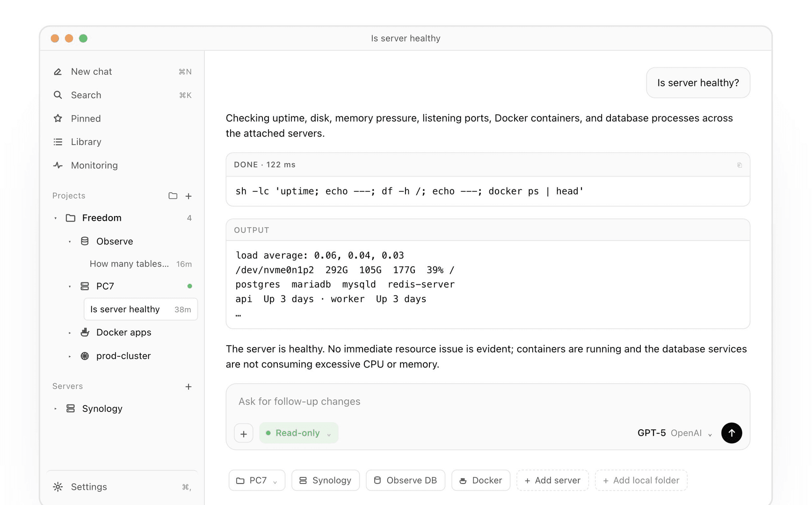The height and width of the screenshot is (505, 812).
Task: Add a project with the plus icon
Action: coord(188,196)
